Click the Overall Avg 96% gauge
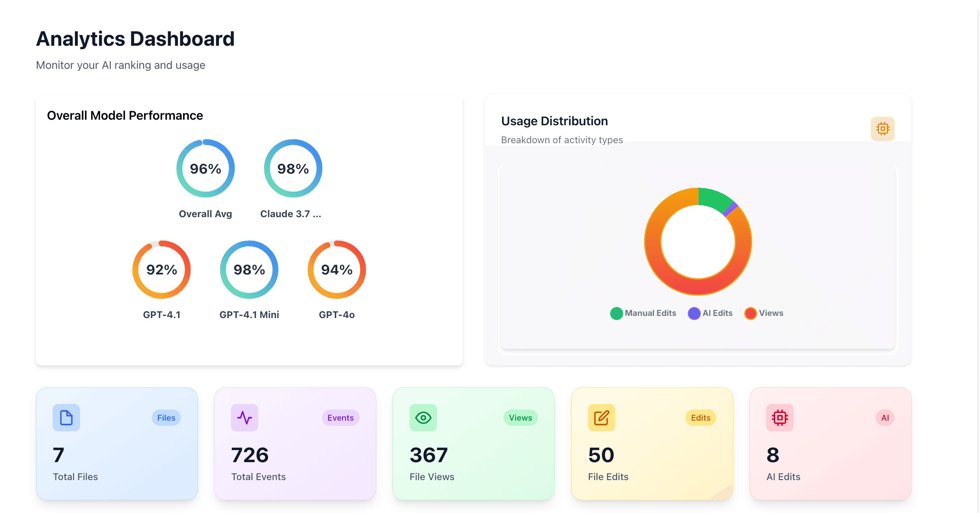The image size is (980, 513). point(206,168)
